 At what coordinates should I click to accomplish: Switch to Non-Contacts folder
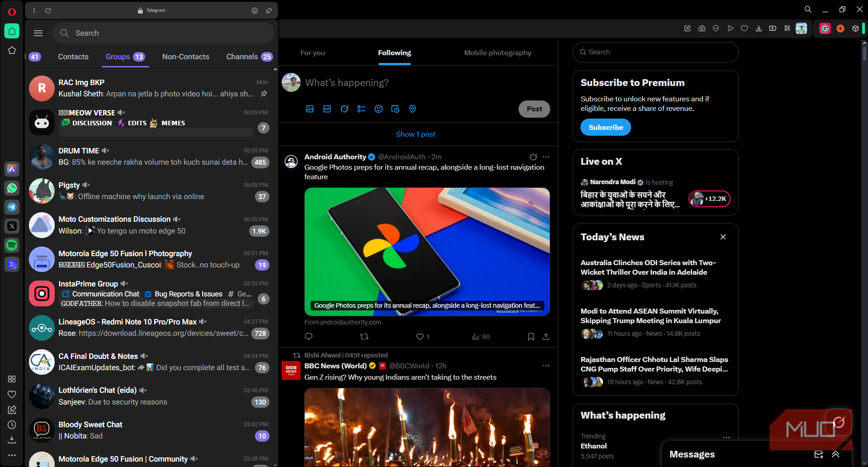pyautogui.click(x=186, y=57)
